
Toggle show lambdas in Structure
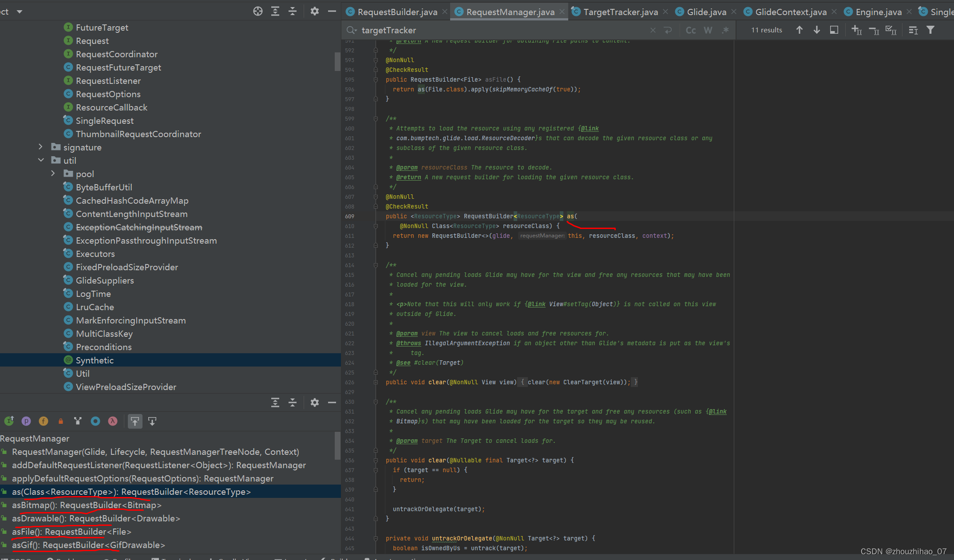(113, 421)
